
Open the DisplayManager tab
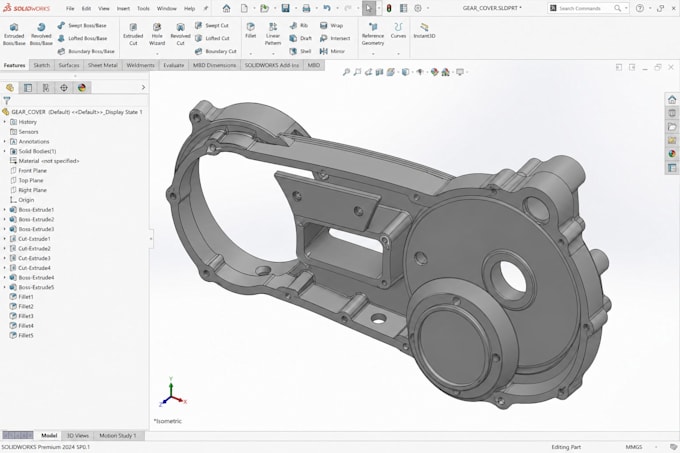[x=82, y=88]
